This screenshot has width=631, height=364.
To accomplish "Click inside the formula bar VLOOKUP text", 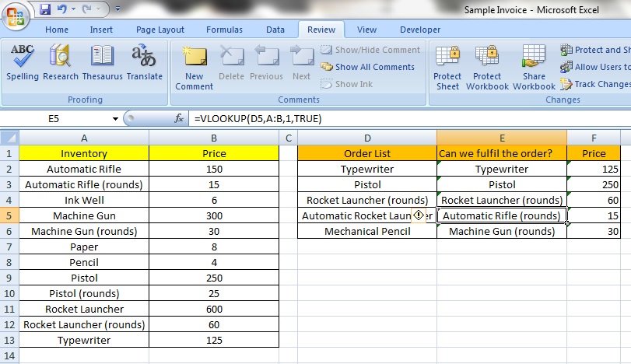I will pos(258,119).
